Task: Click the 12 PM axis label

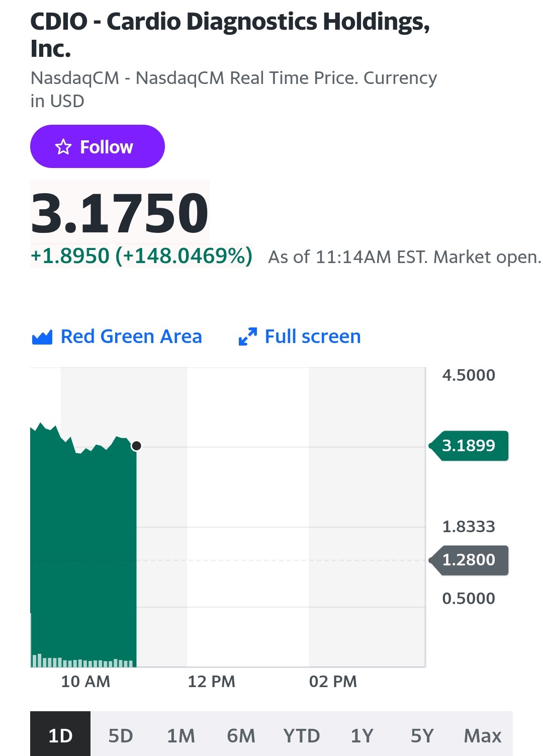Action: tap(212, 682)
